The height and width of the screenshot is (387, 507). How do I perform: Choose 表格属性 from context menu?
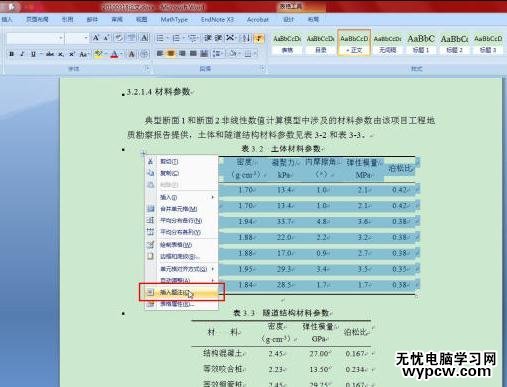pos(182,304)
